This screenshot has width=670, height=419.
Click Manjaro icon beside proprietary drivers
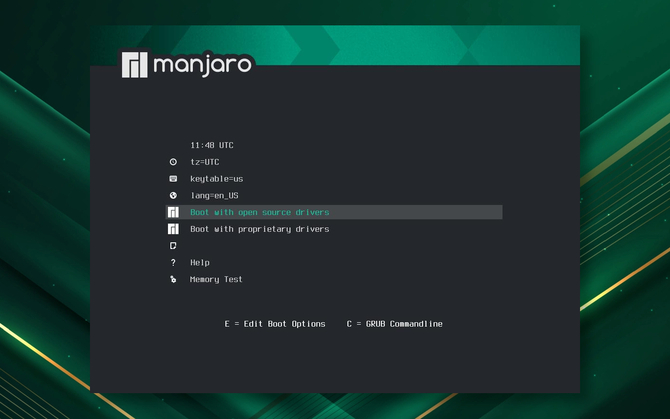click(173, 229)
